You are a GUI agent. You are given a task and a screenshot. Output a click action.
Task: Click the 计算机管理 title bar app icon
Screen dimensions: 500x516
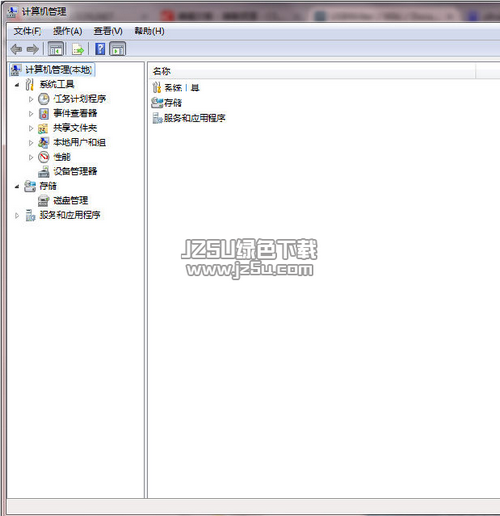12,12
